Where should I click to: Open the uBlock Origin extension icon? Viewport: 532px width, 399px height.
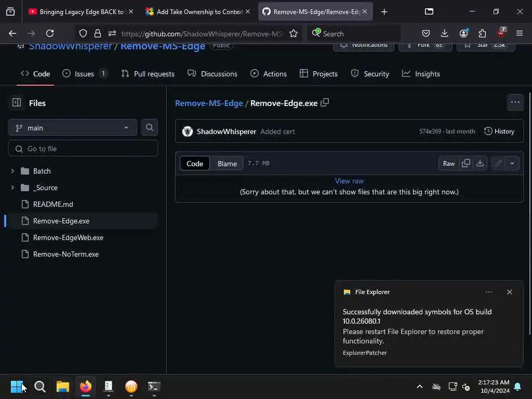point(501,33)
